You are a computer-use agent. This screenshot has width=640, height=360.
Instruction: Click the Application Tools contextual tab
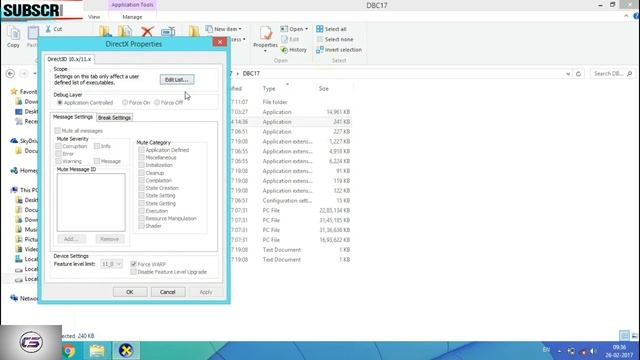point(132,5)
